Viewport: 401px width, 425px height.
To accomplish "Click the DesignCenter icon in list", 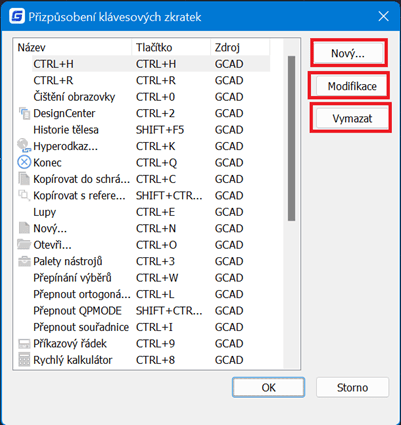I will 24,113.
